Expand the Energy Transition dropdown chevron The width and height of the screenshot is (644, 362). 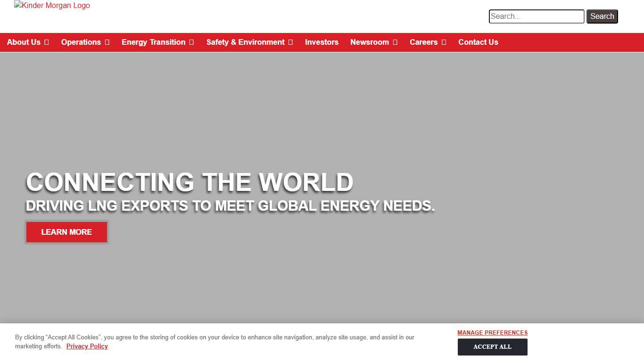191,42
